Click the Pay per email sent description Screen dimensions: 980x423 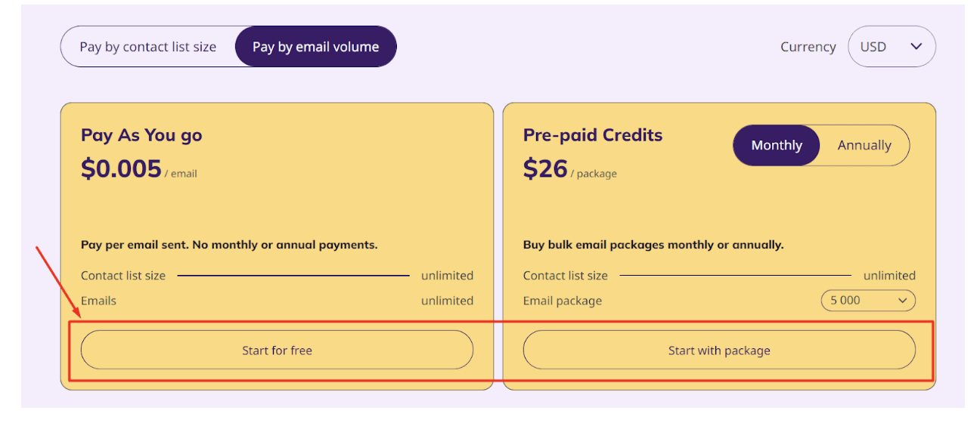pyautogui.click(x=229, y=245)
